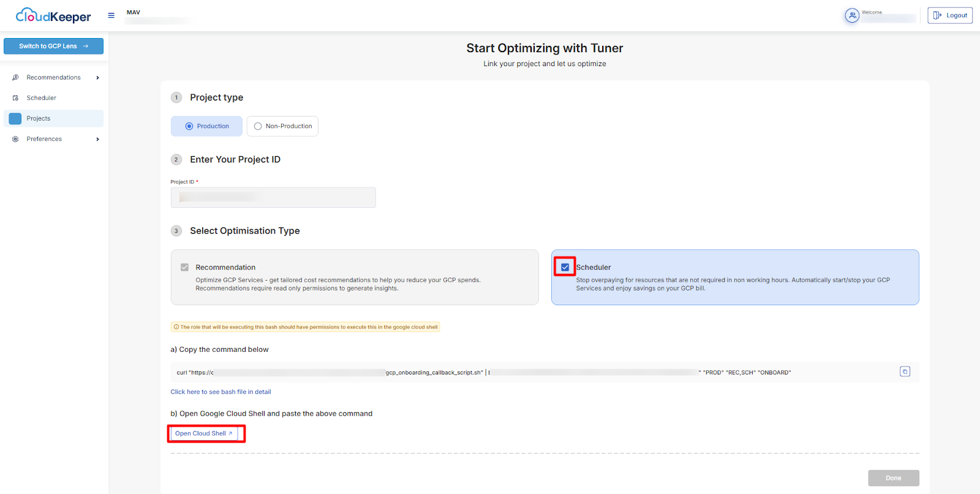
Task: Open Projects in the sidebar menu
Action: [x=39, y=118]
